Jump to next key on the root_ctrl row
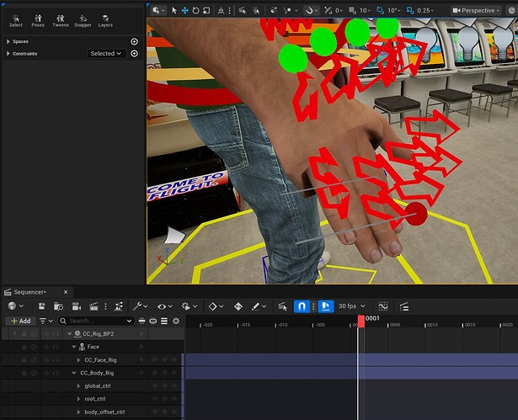 pyautogui.click(x=174, y=399)
